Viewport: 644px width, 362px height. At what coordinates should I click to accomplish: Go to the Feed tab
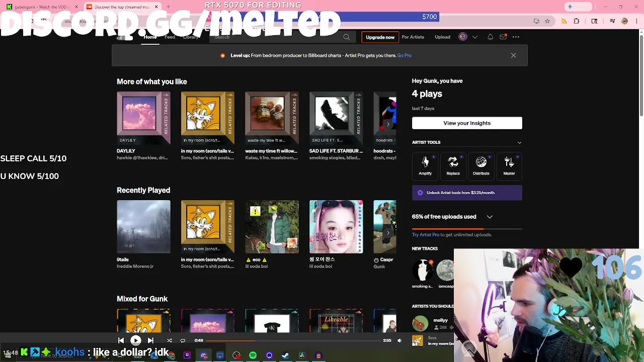click(x=170, y=37)
